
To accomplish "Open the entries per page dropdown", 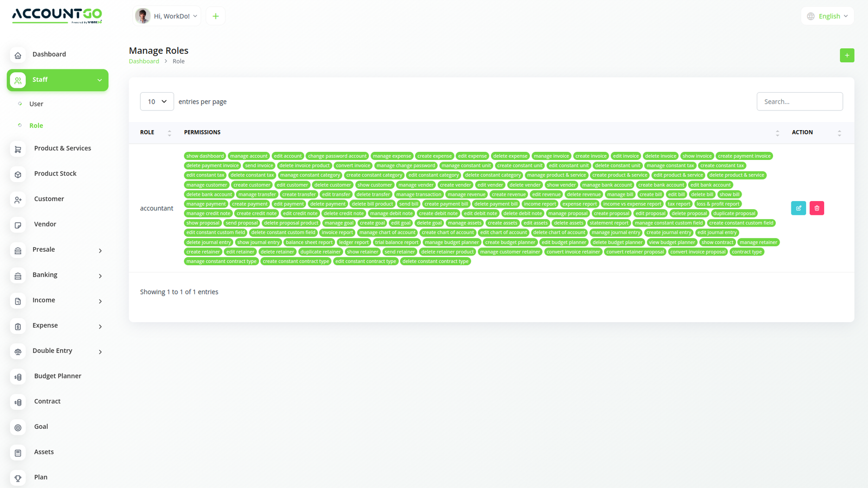I will click(157, 101).
